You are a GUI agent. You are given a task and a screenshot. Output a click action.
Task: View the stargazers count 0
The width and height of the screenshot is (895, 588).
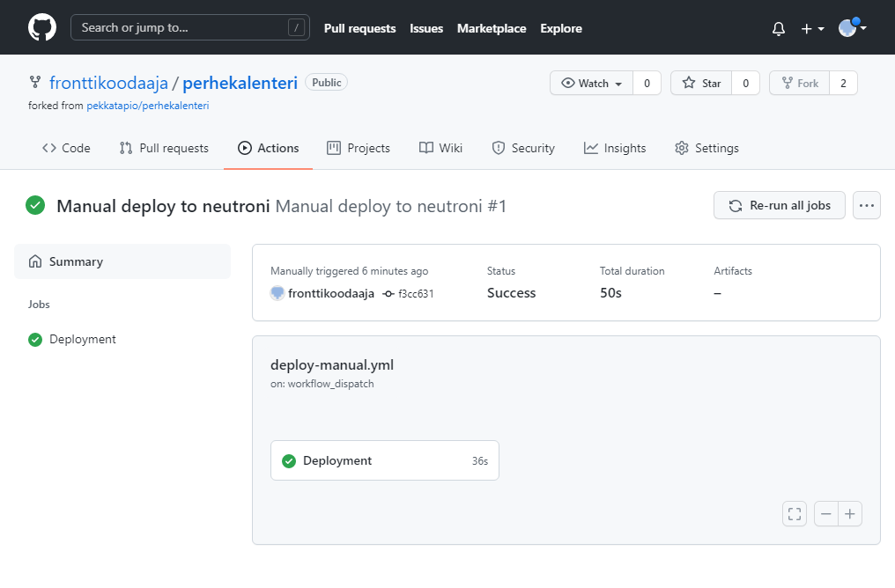click(745, 84)
